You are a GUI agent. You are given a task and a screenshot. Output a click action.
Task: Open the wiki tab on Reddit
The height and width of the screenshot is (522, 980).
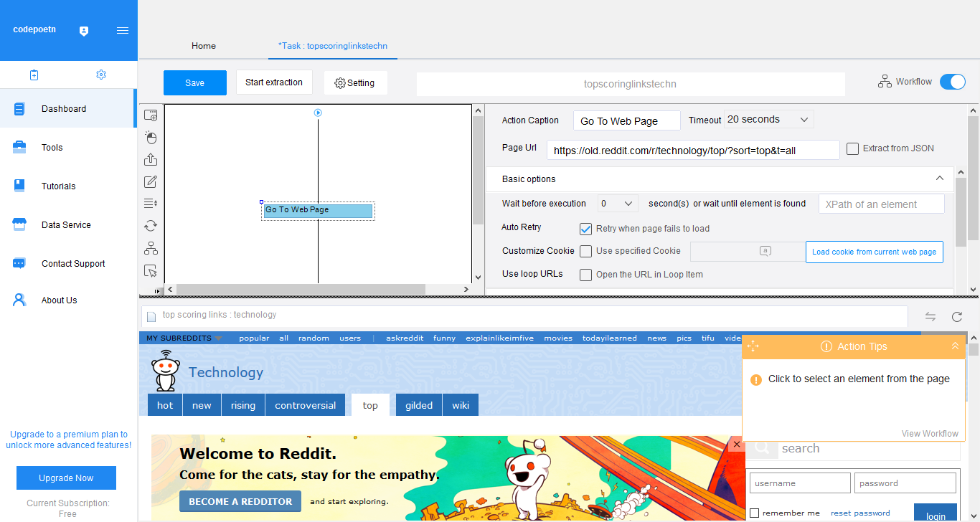[x=461, y=405]
